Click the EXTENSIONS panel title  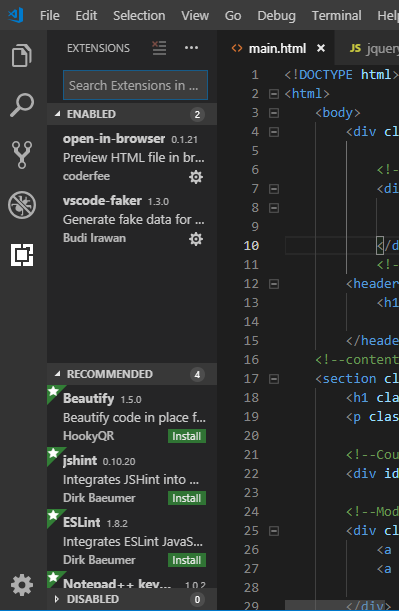[x=98, y=48]
